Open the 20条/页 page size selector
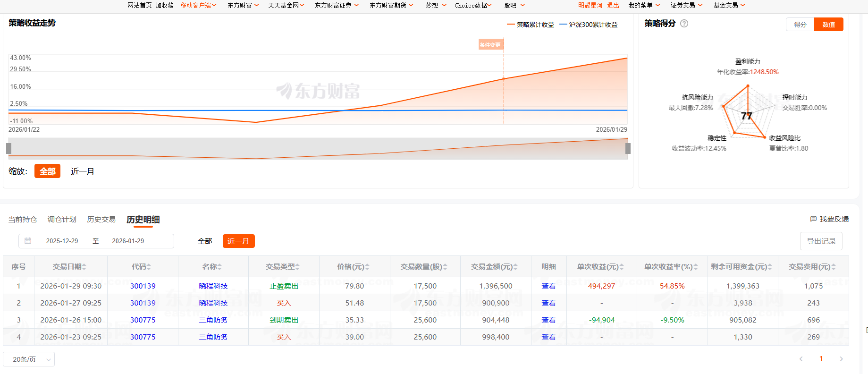The image size is (868, 374). click(29, 359)
